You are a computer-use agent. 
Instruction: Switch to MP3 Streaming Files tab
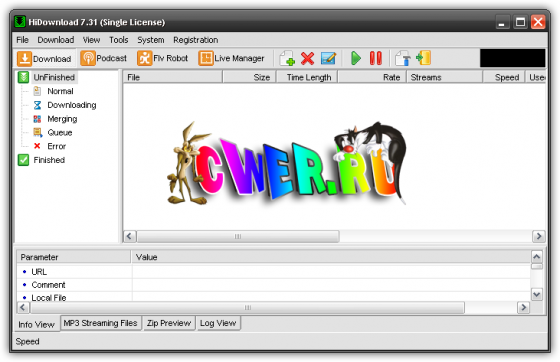coord(100,323)
